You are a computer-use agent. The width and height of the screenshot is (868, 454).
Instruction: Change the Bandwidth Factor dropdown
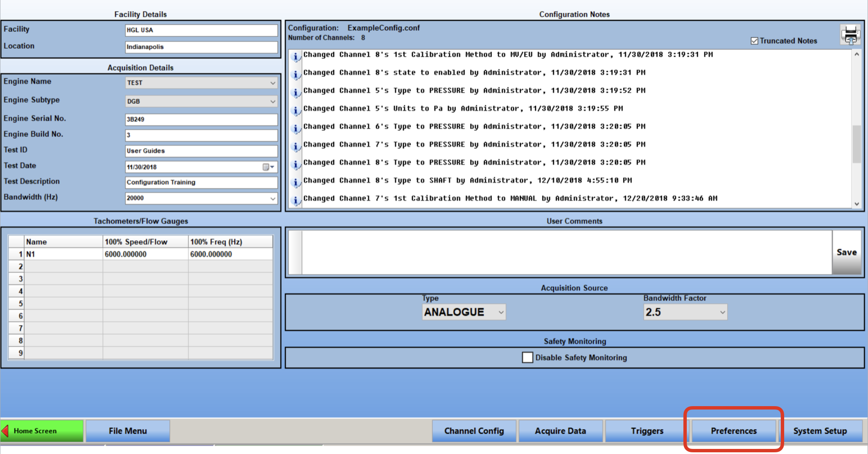tap(721, 312)
